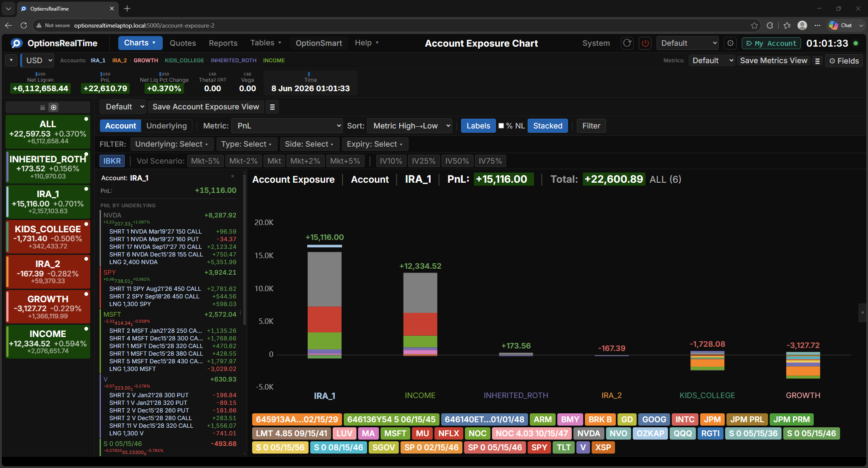Viewport: 868px width, 468px height.
Task: Open the browser tab list chevron
Action: pyautogui.click(x=8, y=8)
